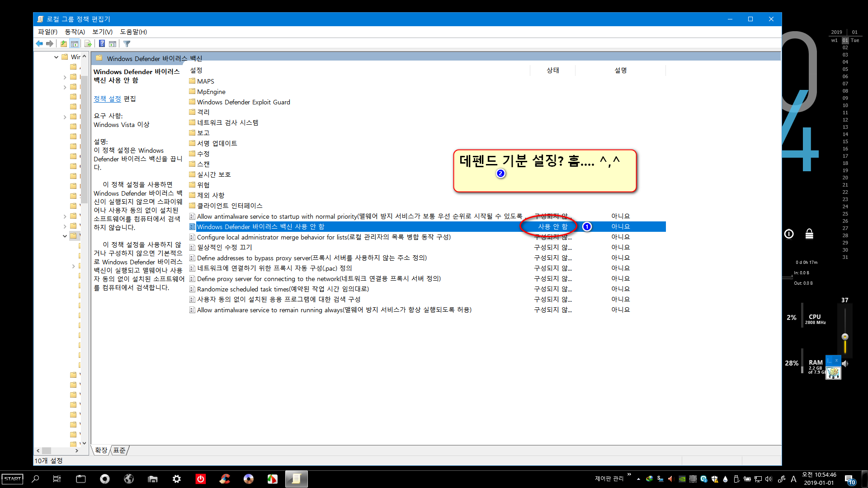Sort by the 설정 column header

click(359, 70)
